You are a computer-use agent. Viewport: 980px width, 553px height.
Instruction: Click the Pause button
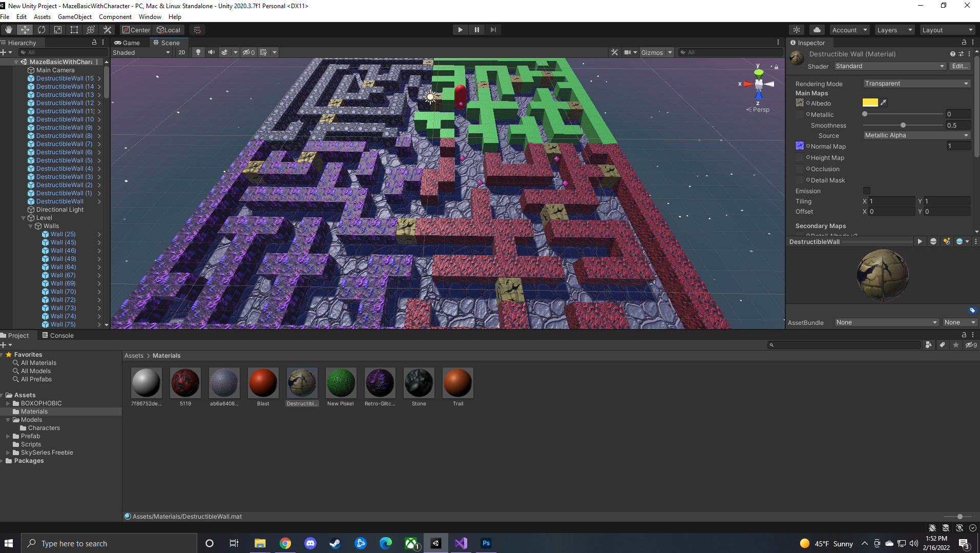pos(476,30)
